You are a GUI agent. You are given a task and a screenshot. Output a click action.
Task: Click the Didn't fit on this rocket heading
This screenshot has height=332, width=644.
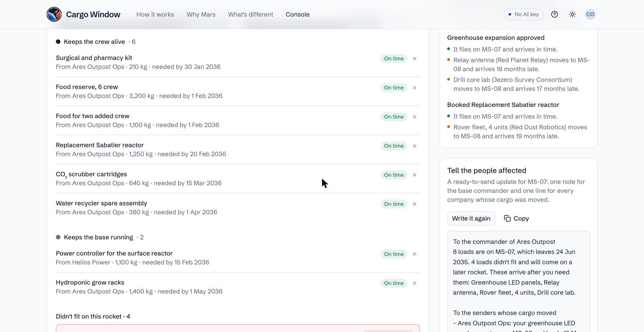93,316
